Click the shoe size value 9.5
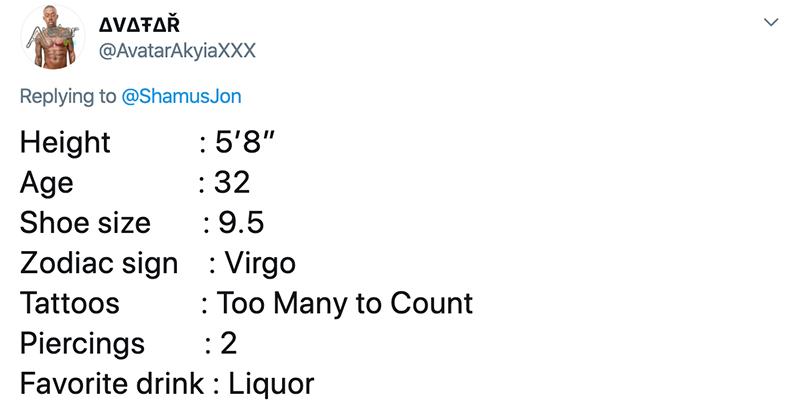This screenshot has height=400, width=800. (241, 223)
